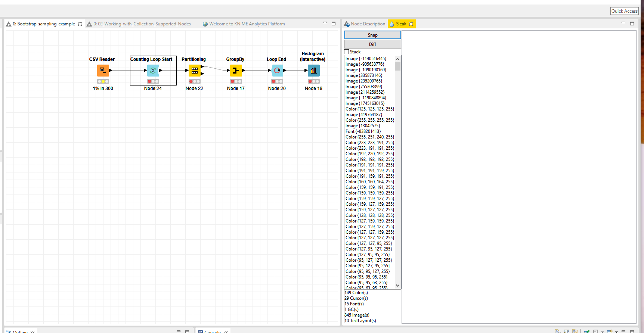This screenshot has width=644, height=333.
Task: Minimize the Sleak view panel
Action: 623,23
